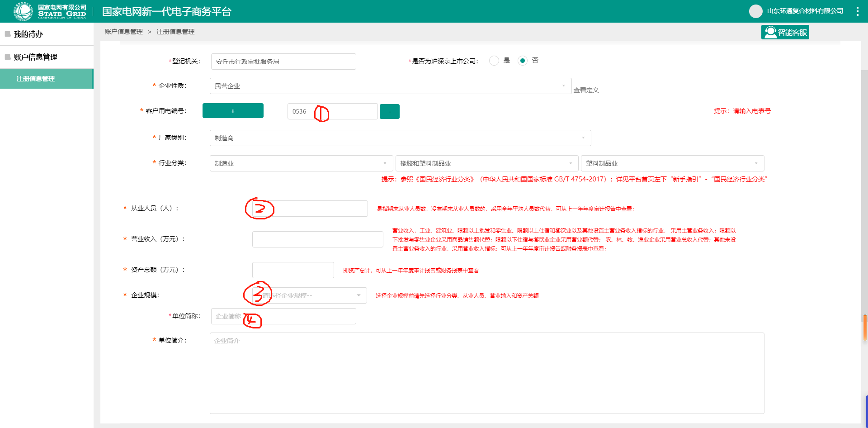Select 否 for listed company option

tap(523, 61)
